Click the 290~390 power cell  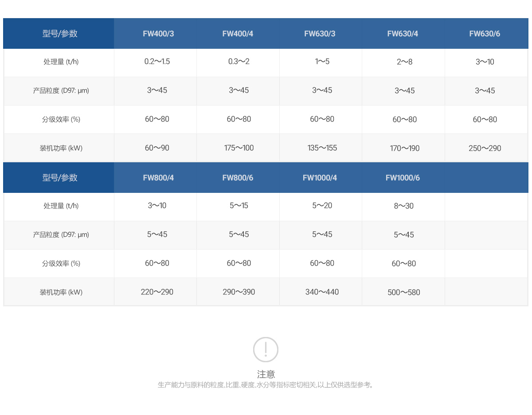pyautogui.click(x=239, y=292)
